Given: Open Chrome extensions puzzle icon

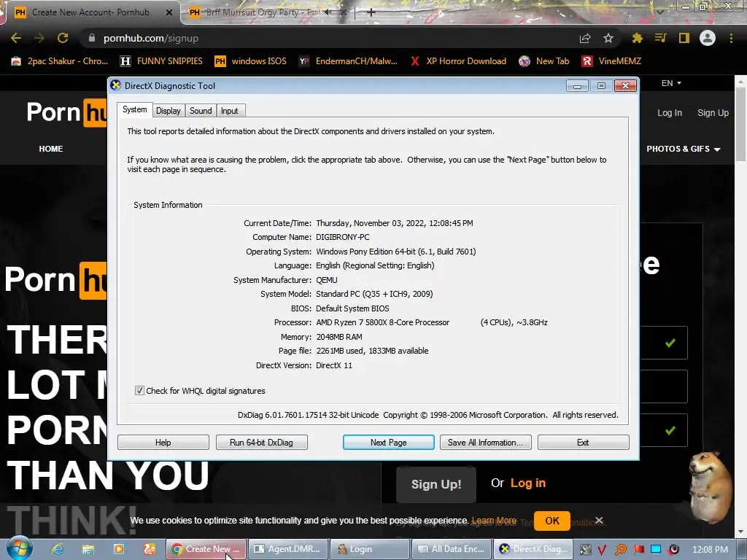Looking at the screenshot, I should (x=637, y=38).
